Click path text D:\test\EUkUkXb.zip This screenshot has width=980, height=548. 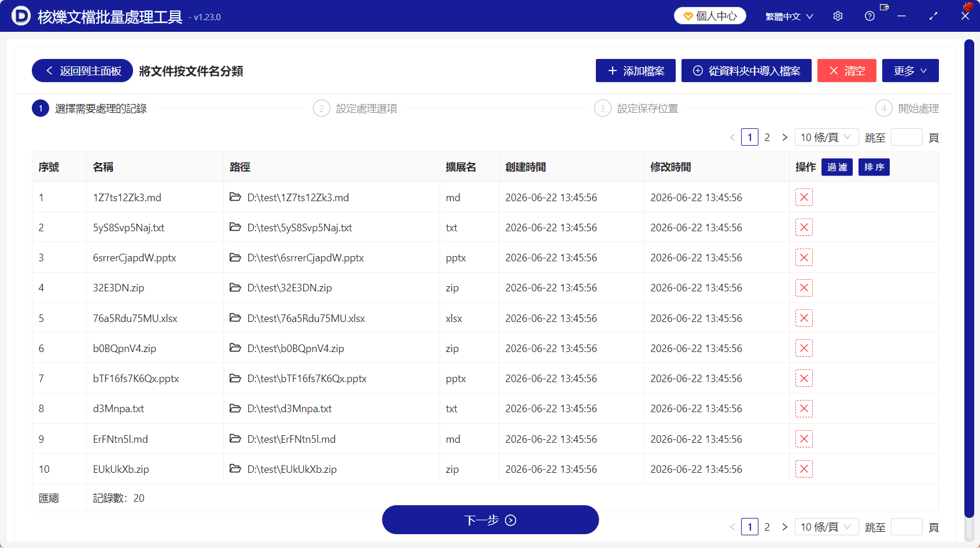tap(292, 469)
